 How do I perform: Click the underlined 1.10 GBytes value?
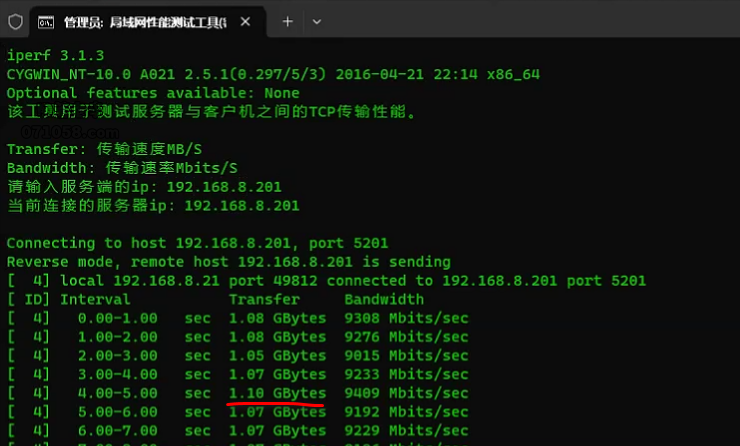click(x=277, y=393)
